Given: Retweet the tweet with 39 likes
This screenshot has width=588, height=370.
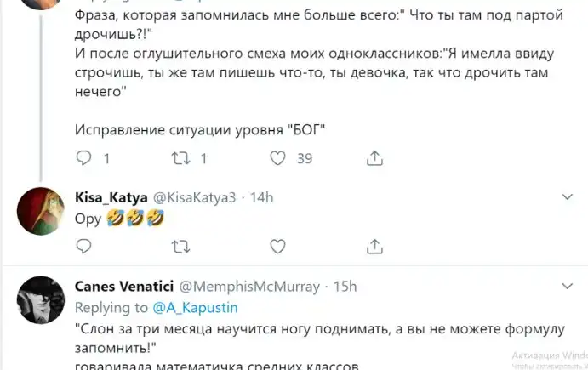Looking at the screenshot, I should (180, 158).
